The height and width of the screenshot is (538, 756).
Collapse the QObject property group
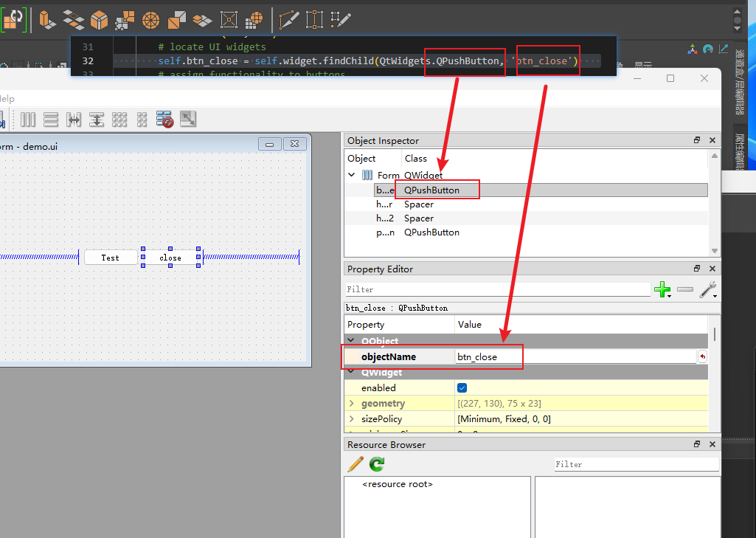pyautogui.click(x=351, y=341)
